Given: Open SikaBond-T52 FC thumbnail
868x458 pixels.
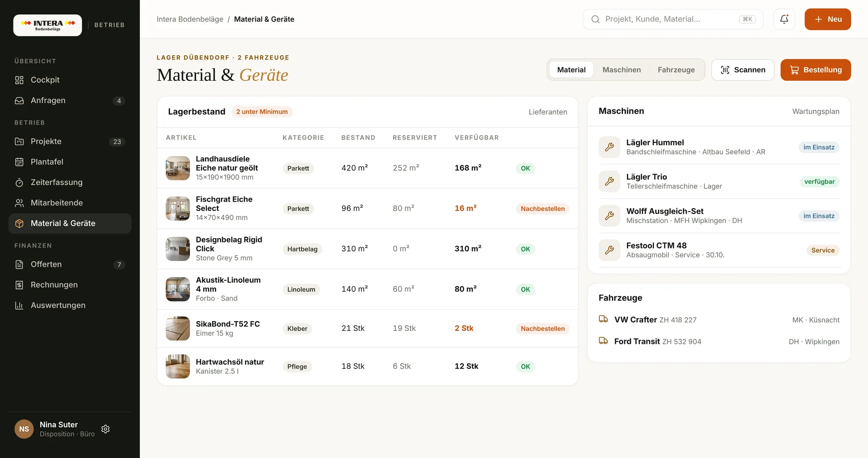Looking at the screenshot, I should (178, 328).
